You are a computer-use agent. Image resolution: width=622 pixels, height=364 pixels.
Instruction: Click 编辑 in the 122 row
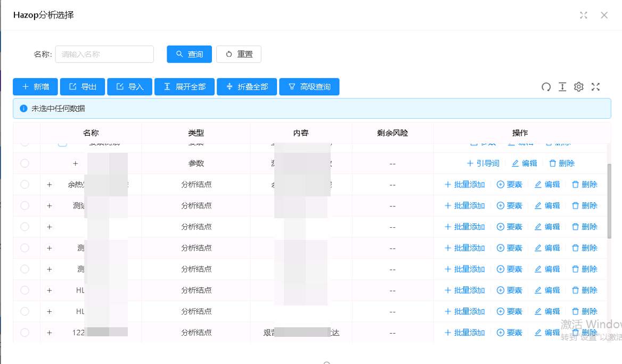[x=547, y=333]
